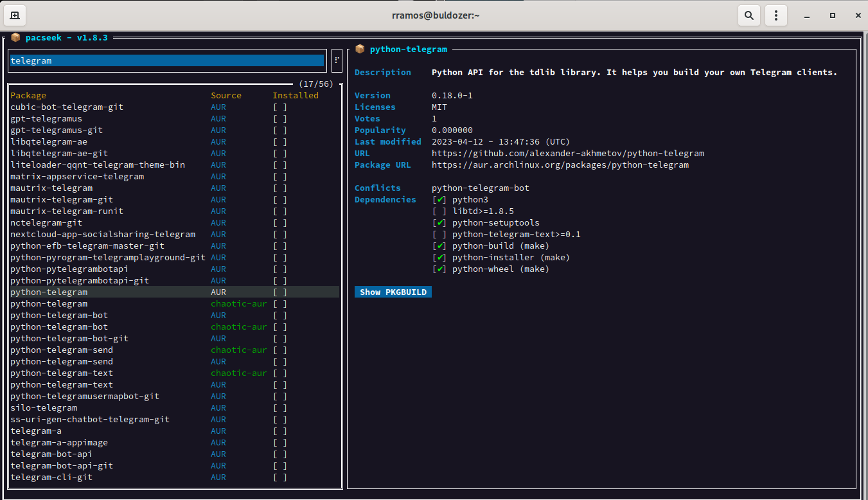The width and height of the screenshot is (868, 500).
Task: Click Show PKGBUILD button
Action: point(393,292)
